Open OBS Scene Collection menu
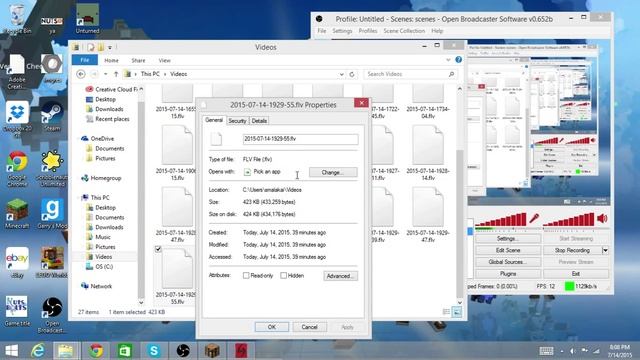The height and width of the screenshot is (360, 640). [x=404, y=31]
